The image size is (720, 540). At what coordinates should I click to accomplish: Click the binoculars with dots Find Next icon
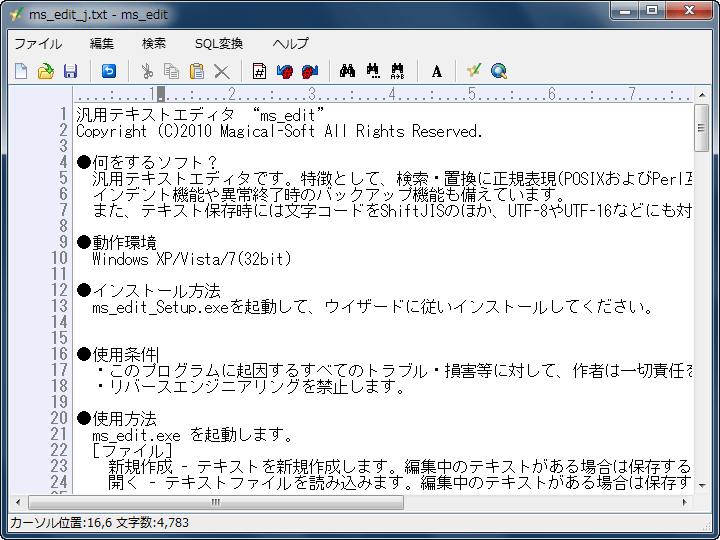[373, 71]
